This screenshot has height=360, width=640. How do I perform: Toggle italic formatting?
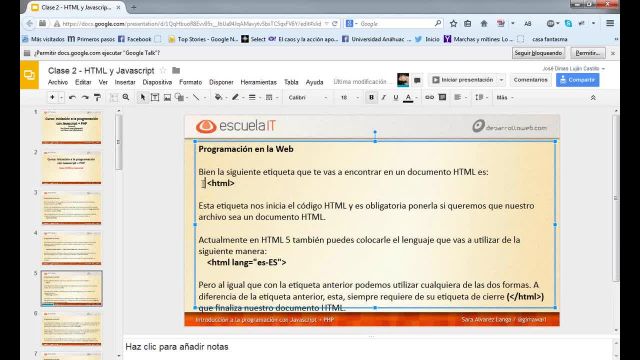point(384,98)
